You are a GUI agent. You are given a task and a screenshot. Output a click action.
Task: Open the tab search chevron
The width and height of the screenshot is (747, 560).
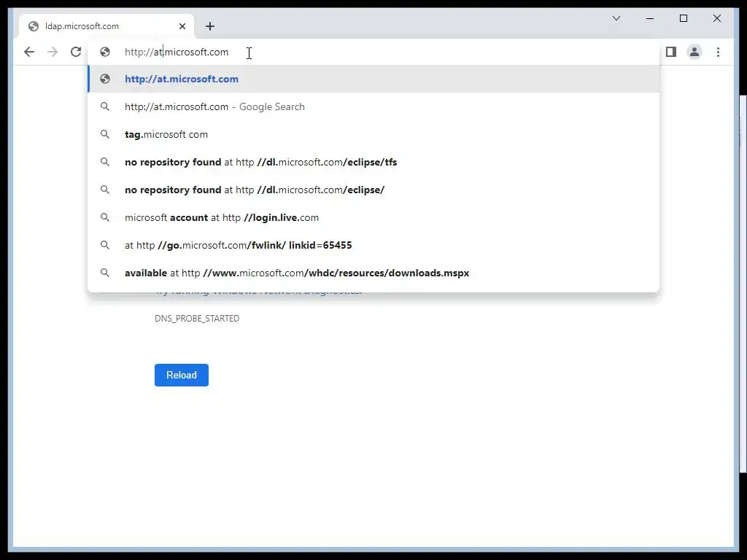(616, 18)
